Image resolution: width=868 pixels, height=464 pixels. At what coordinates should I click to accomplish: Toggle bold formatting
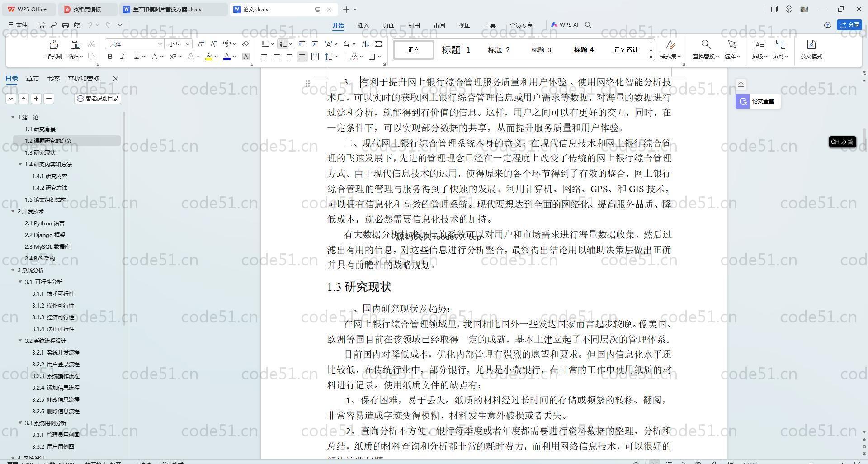tap(110, 57)
